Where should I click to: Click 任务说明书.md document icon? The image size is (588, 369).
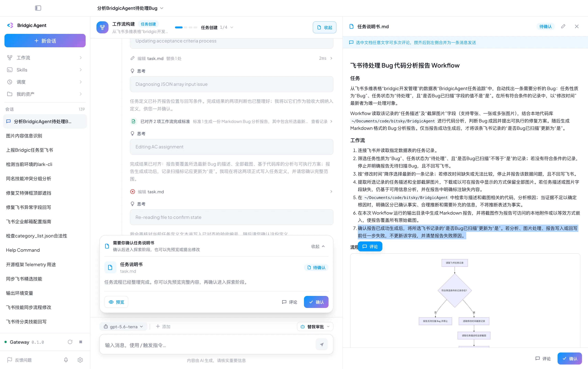pyautogui.click(x=351, y=27)
